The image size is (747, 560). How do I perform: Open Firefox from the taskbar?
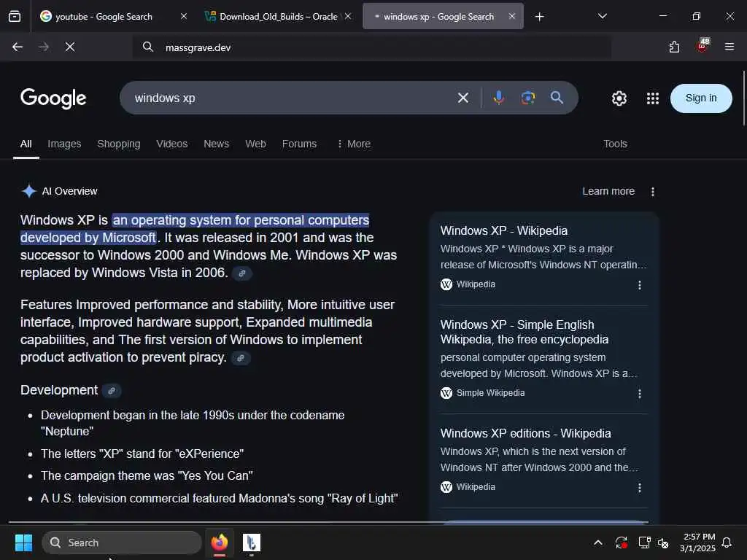(x=220, y=542)
